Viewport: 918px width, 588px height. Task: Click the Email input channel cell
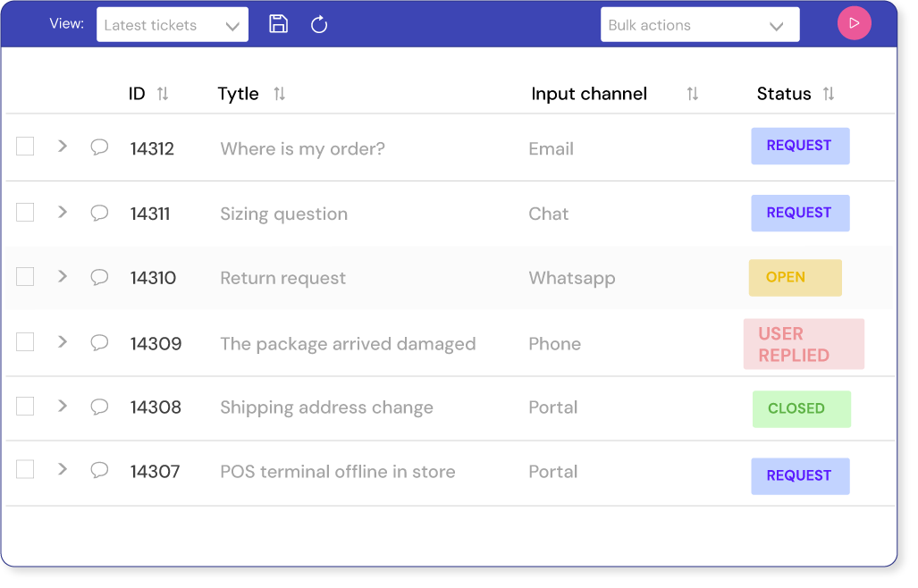tap(551, 148)
